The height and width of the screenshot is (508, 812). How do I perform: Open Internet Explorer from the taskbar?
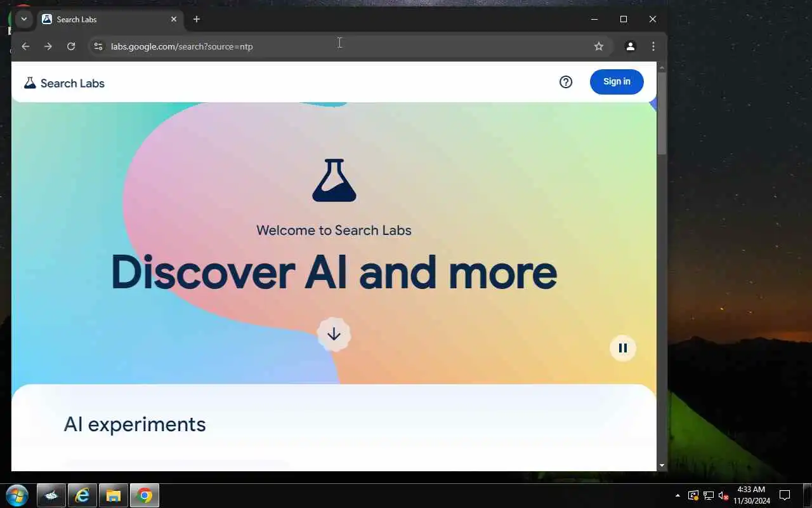(x=82, y=495)
